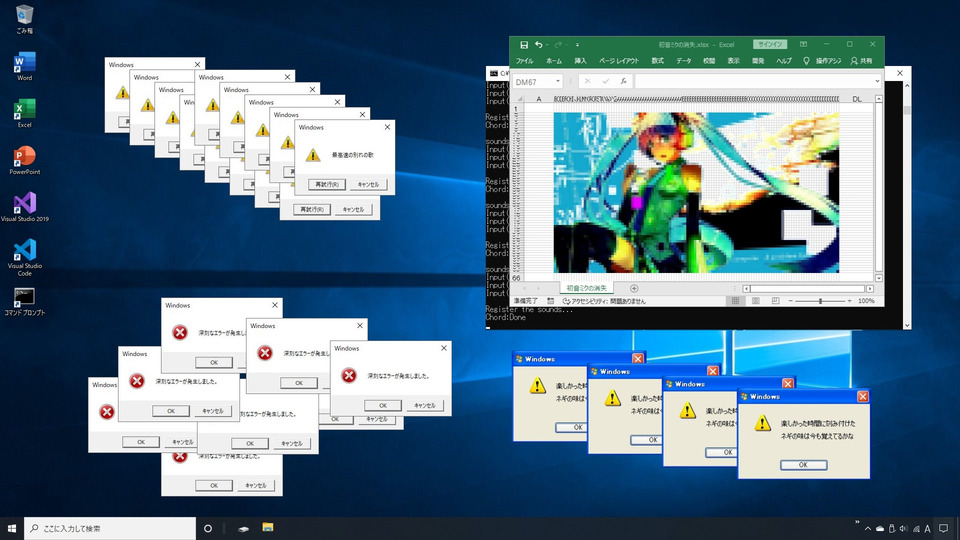Image resolution: width=960 pixels, height=540 pixels.
Task: Click inside the Excel formula bar field
Action: coord(753,81)
